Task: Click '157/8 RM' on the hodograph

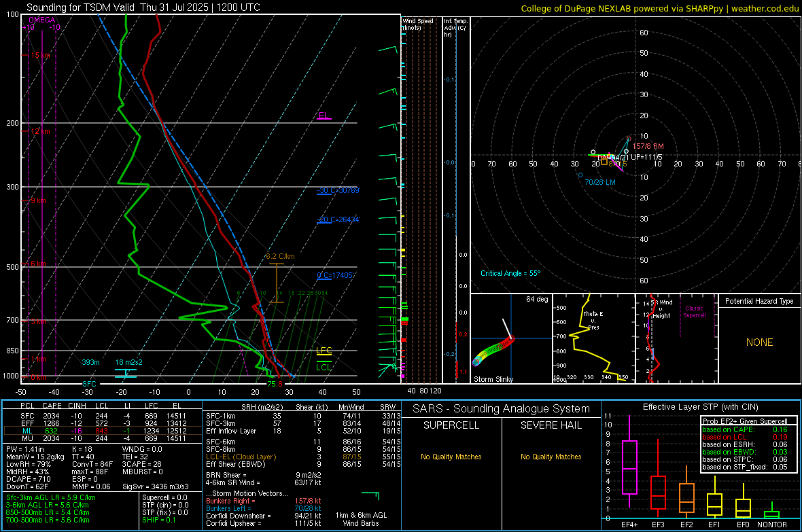Action: 648,146
